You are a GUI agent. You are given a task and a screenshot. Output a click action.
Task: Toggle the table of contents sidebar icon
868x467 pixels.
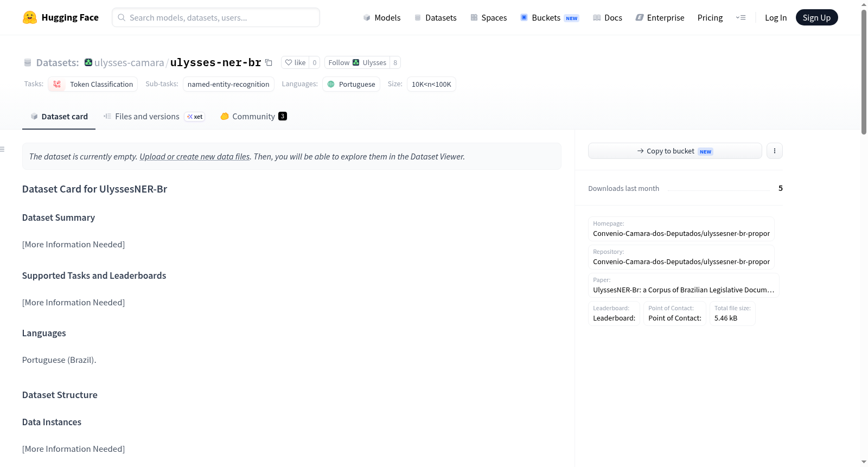click(2, 149)
